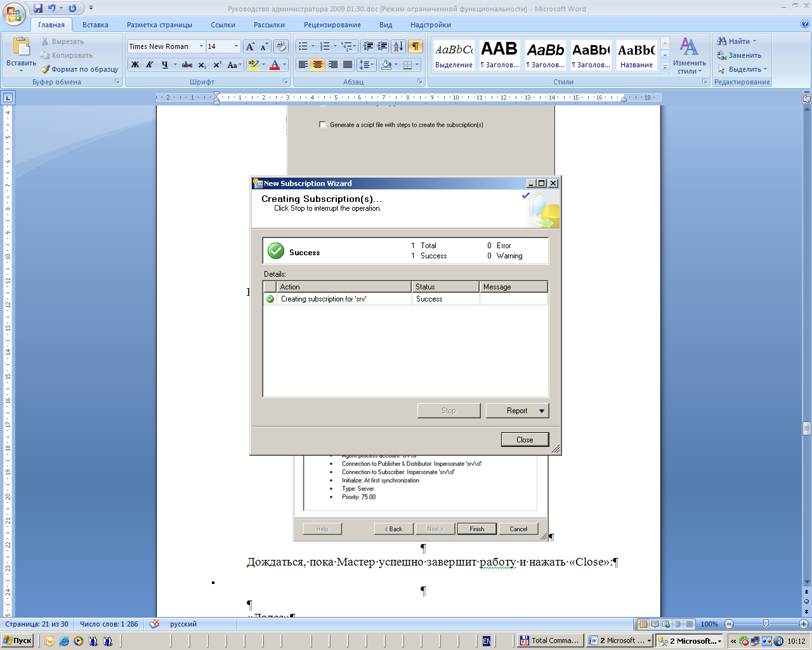The image size is (812, 650).
Task: Zoom in with the plus button
Action: [803, 624]
